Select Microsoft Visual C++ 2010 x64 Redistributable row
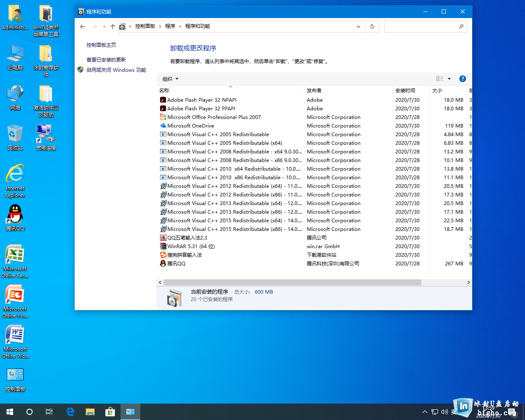Viewport: 525px width, 420px height. tap(314, 169)
